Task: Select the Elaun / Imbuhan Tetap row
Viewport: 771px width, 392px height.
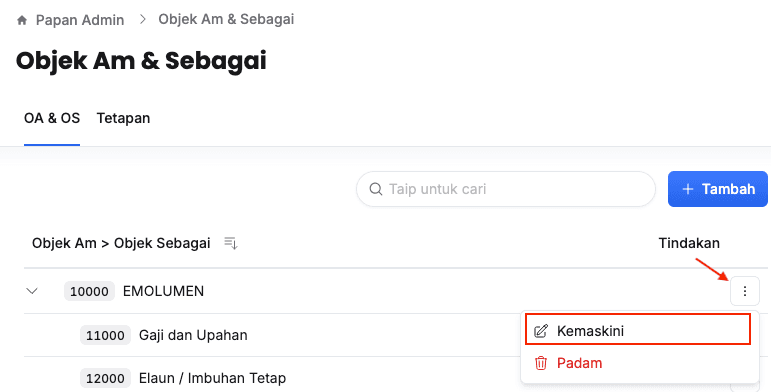Action: [x=272, y=378]
